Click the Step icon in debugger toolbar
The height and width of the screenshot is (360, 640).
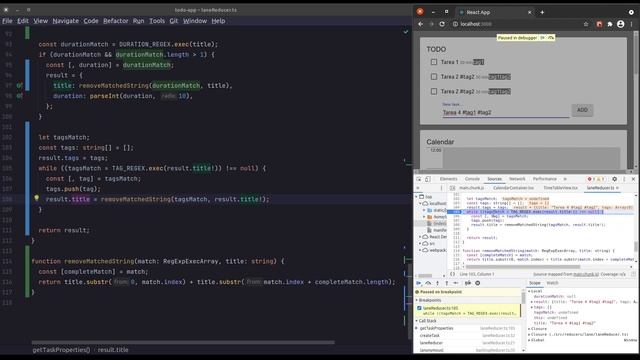tap(456, 283)
